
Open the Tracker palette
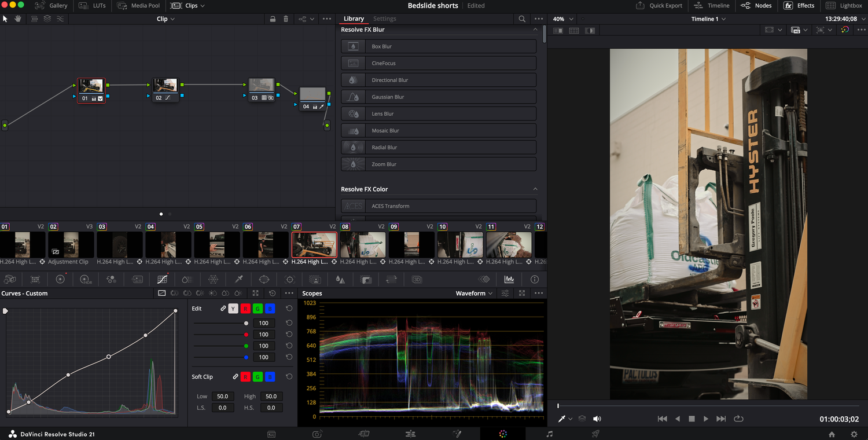[x=290, y=279]
